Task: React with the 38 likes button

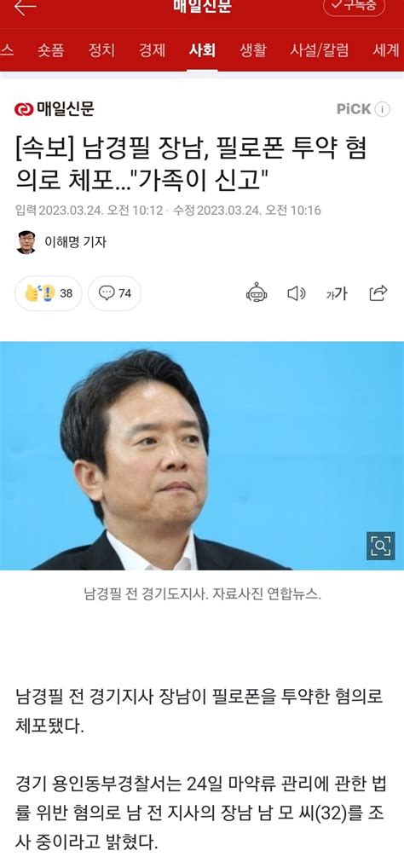Action: coord(48,292)
